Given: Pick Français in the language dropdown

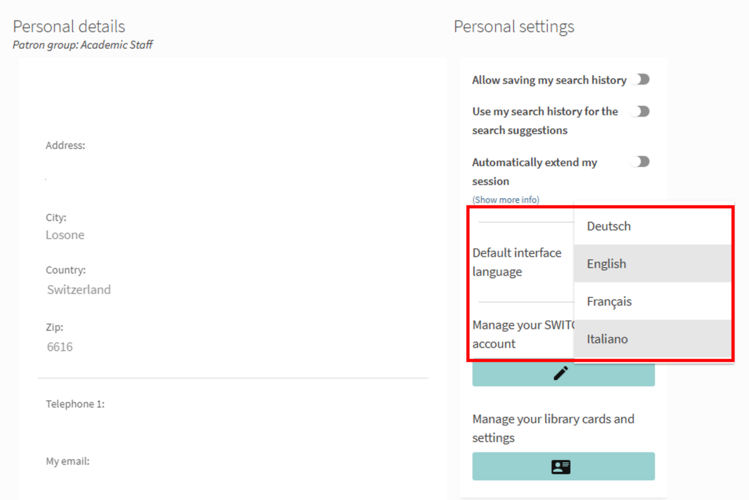Looking at the screenshot, I should [x=609, y=301].
